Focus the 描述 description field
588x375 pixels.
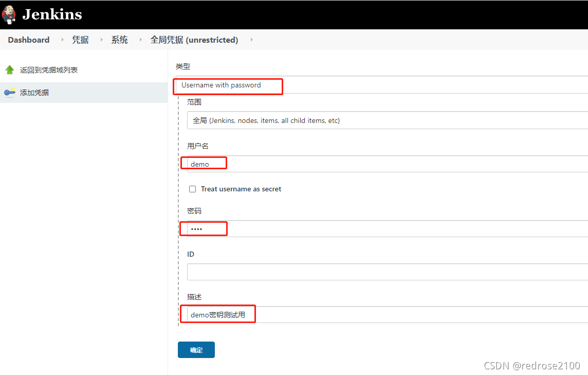(388, 315)
